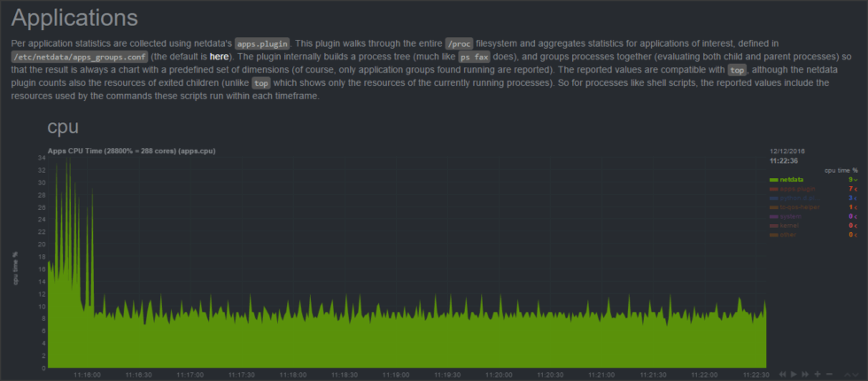The height and width of the screenshot is (381, 868).
Task: Zoom in the chart with plus icon
Action: [817, 374]
